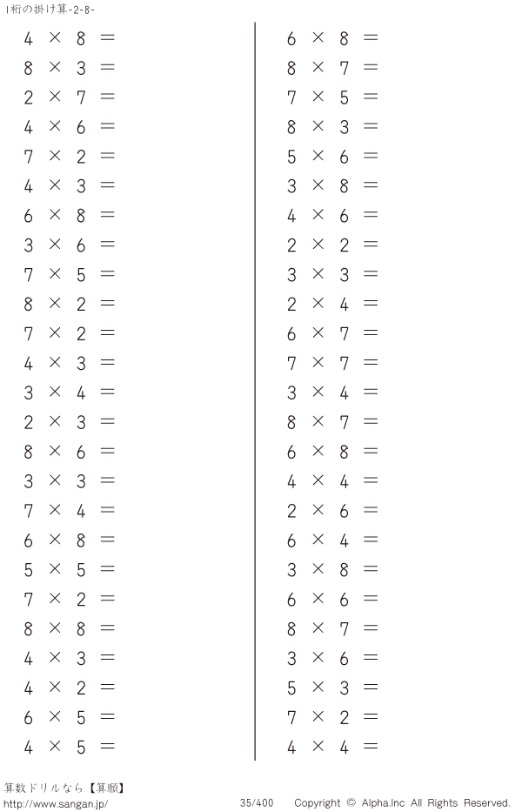Select the 2 × 7 = problem

coord(70,97)
